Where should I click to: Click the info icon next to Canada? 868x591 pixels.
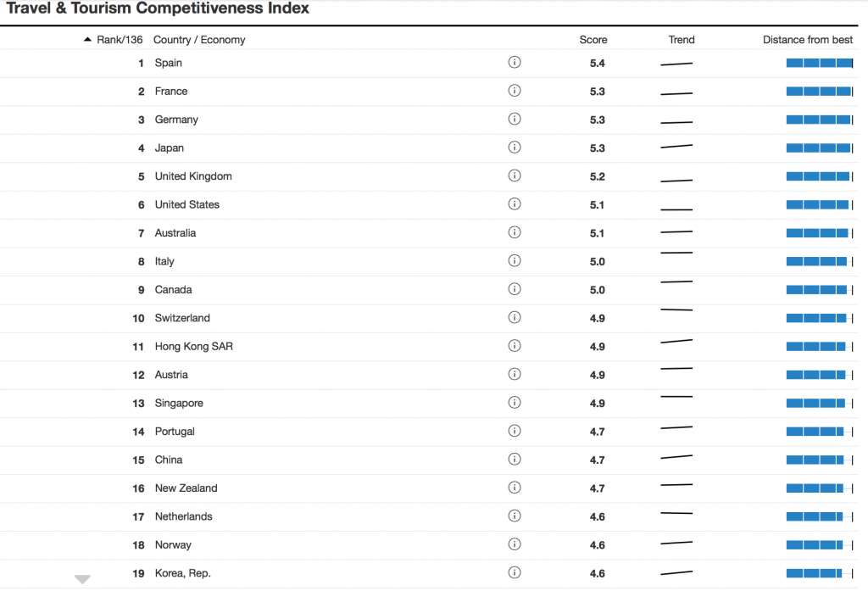(514, 289)
